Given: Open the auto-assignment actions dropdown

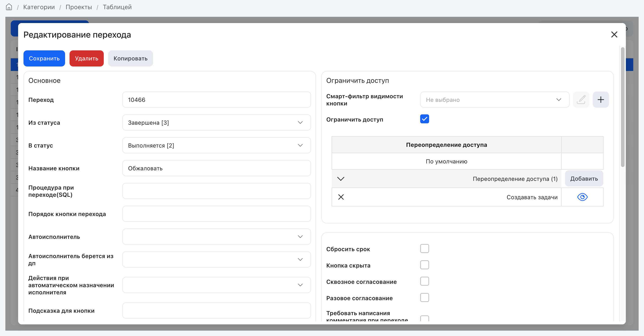Looking at the screenshot, I should coord(216,285).
